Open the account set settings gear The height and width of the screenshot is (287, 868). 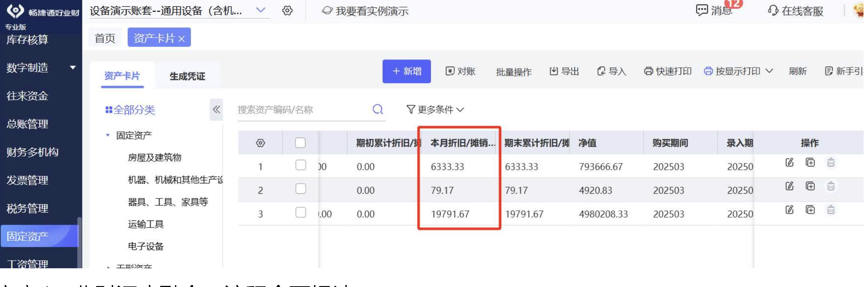(287, 11)
